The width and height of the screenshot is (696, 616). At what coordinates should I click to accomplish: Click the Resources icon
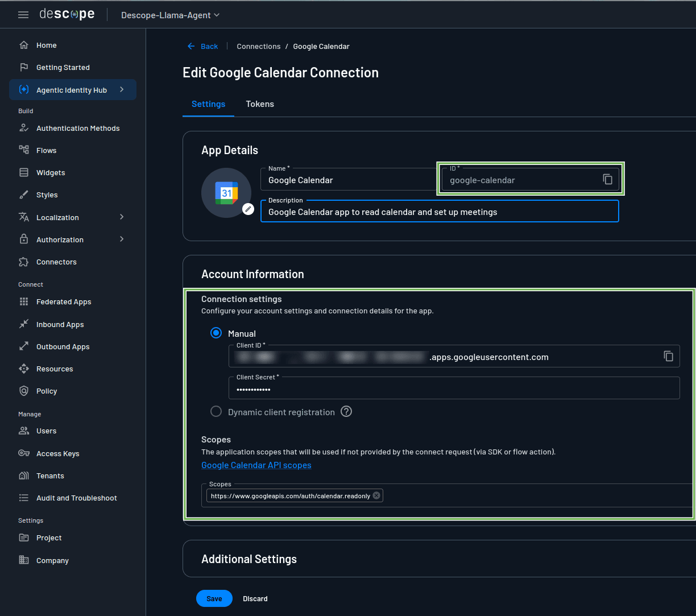(x=24, y=369)
